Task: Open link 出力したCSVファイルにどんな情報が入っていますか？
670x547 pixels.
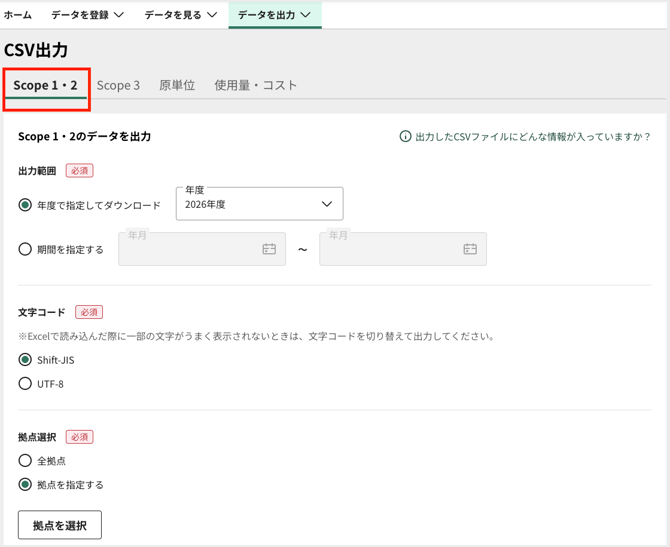Action: click(x=533, y=137)
